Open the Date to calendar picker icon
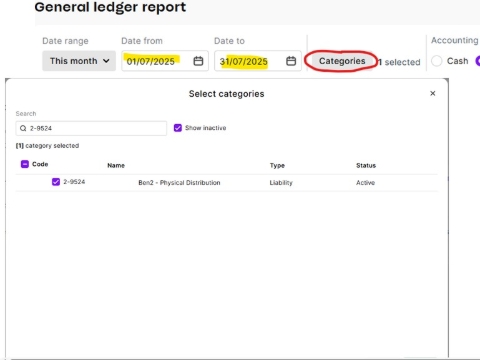Image resolution: width=480 pixels, height=360 pixels. point(291,61)
